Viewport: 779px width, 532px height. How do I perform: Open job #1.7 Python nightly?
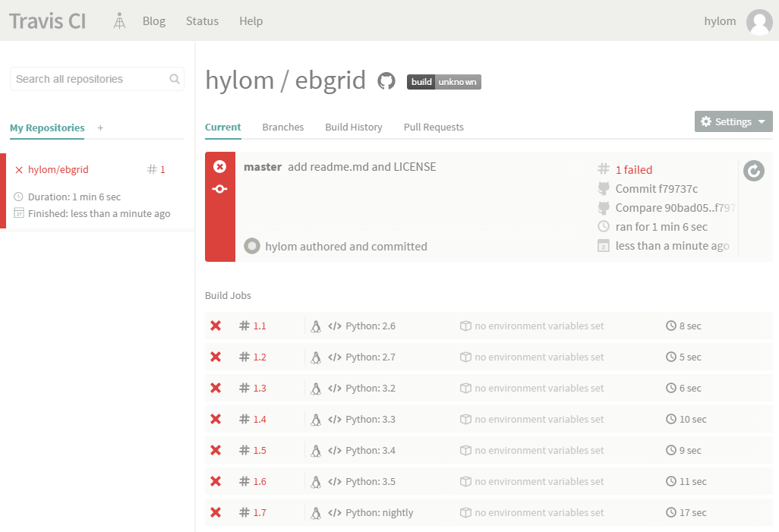(x=488, y=512)
